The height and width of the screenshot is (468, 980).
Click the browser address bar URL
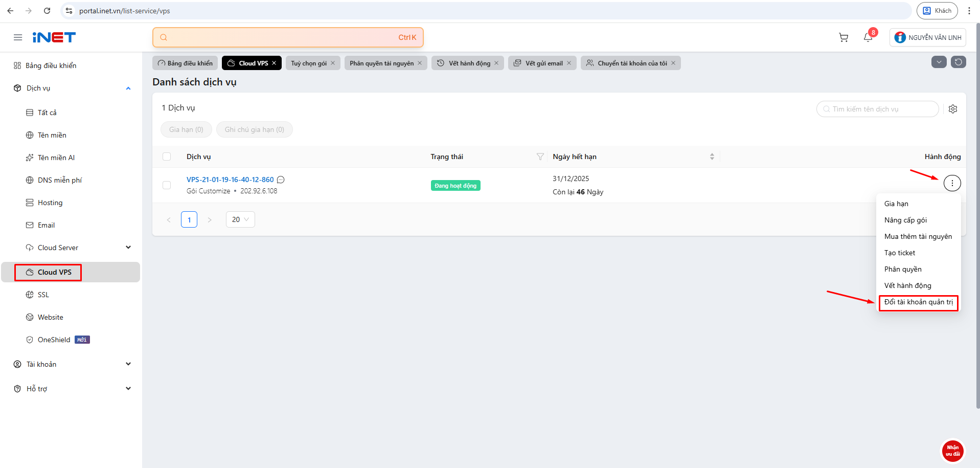coord(125,11)
